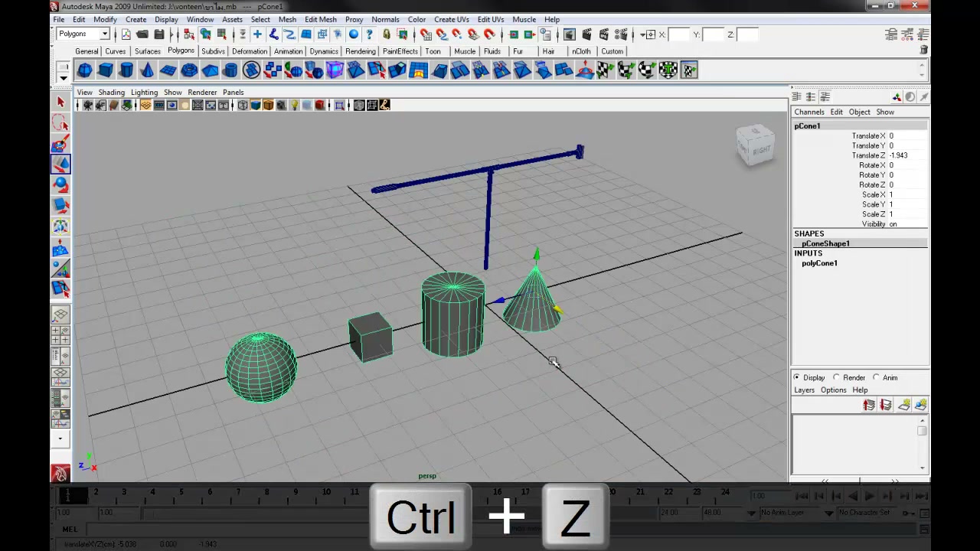Create a polygon plane from the shelf
The width and height of the screenshot is (980, 551).
168,70
